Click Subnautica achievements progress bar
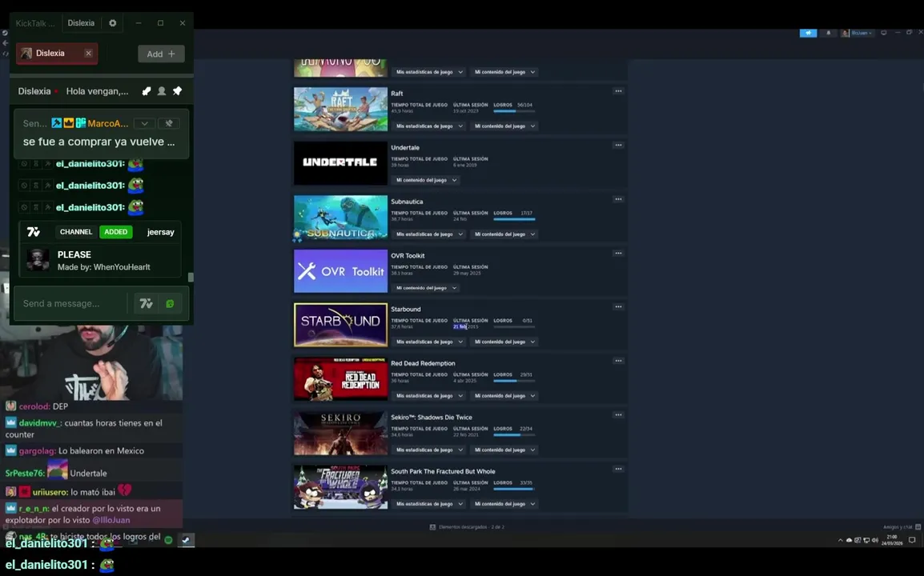 [x=514, y=219]
